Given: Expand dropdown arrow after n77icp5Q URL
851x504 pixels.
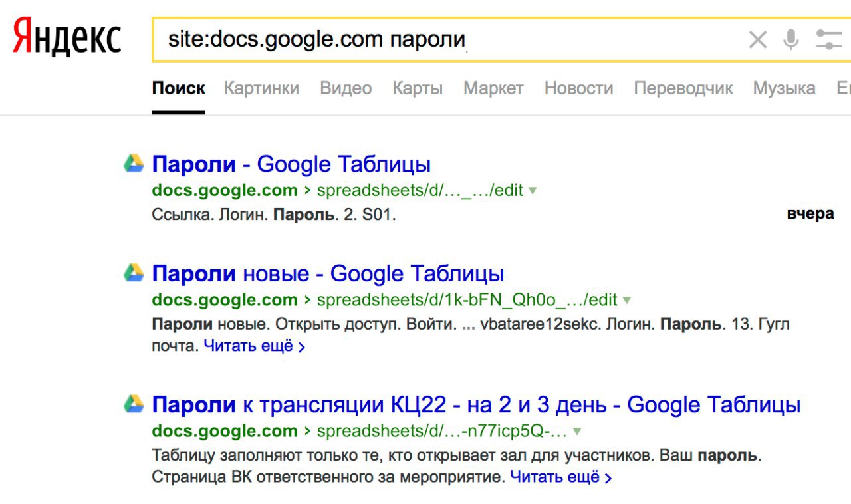Looking at the screenshot, I should [577, 431].
